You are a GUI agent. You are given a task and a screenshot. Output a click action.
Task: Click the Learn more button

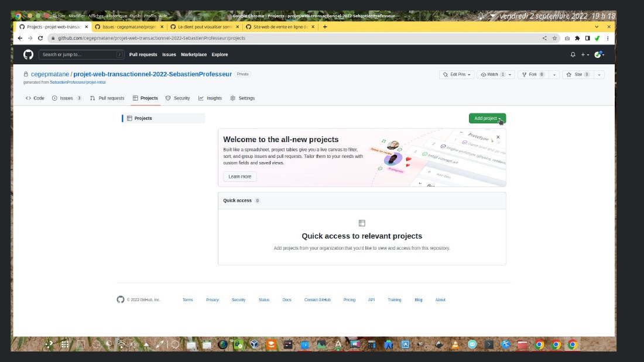pos(240,177)
